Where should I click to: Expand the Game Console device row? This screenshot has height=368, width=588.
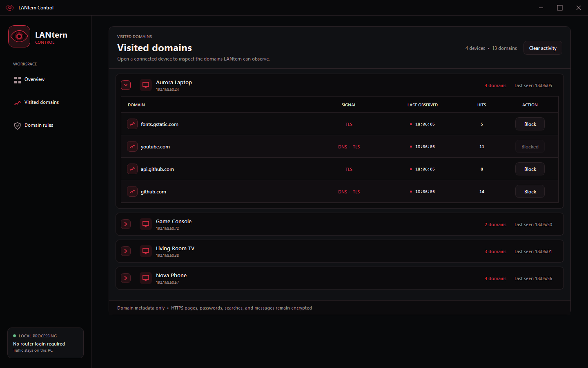(x=126, y=224)
